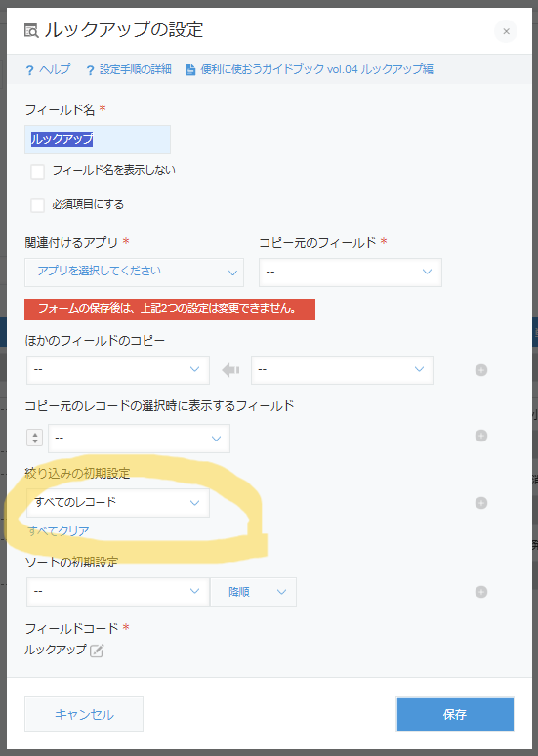Click the plus icon in ほかのフィールドのコピー row
The height and width of the screenshot is (756, 538).
(481, 370)
